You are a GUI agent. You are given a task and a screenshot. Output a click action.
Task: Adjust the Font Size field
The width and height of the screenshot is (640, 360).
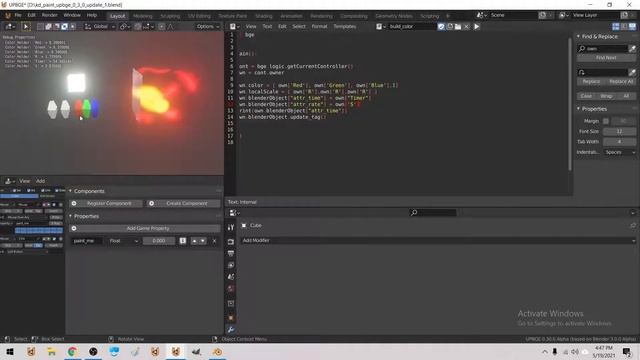click(619, 131)
